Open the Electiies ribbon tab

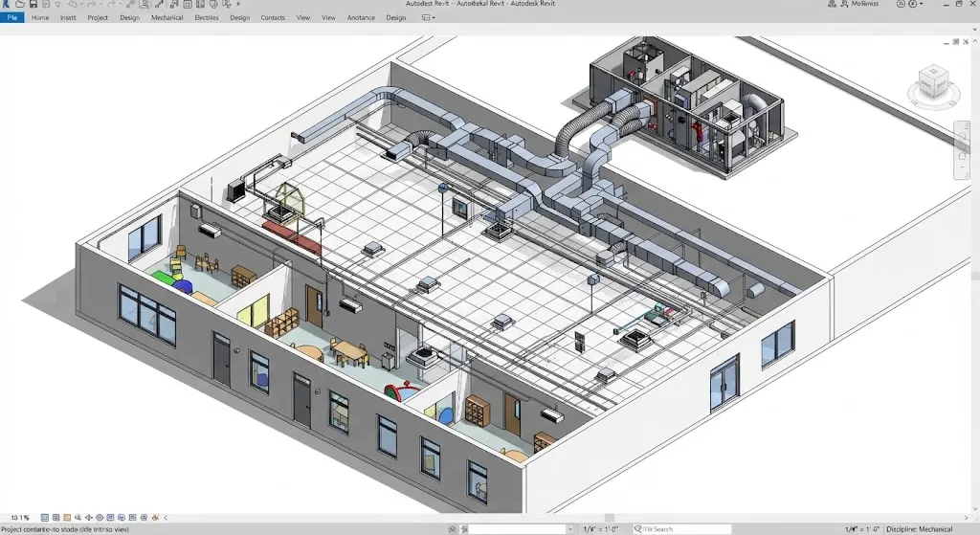click(207, 17)
